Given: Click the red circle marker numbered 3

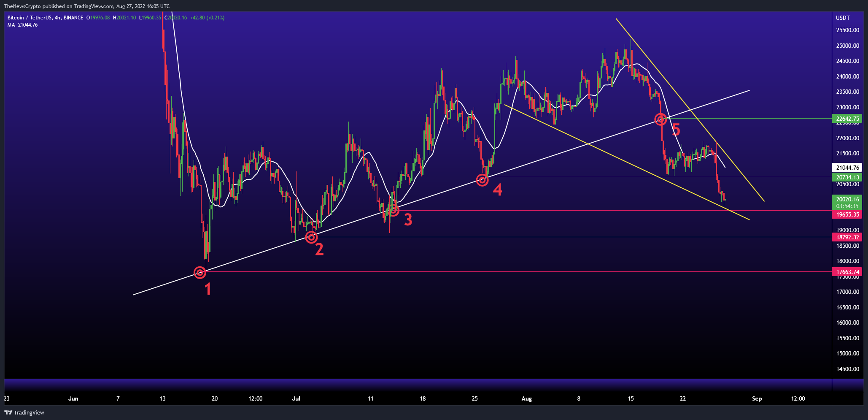Looking at the screenshot, I should [x=393, y=210].
